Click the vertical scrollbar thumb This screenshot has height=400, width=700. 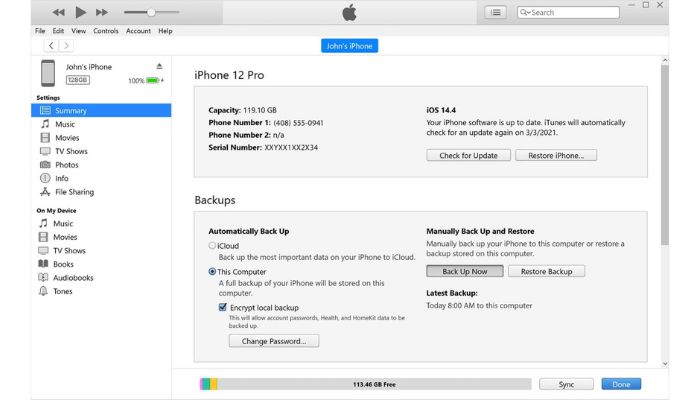(665, 155)
